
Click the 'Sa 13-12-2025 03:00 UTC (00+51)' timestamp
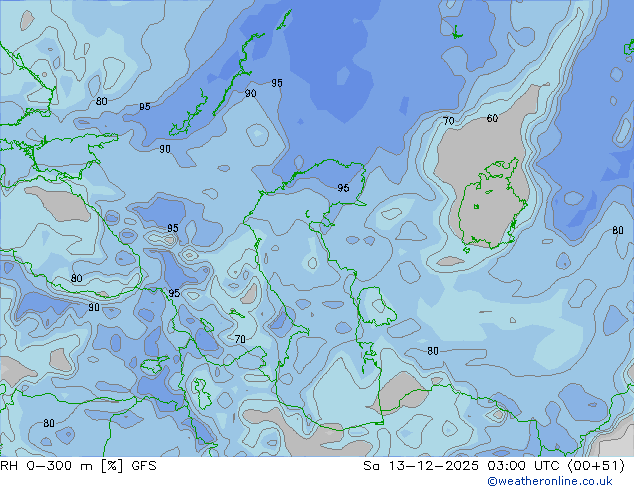click(x=494, y=466)
